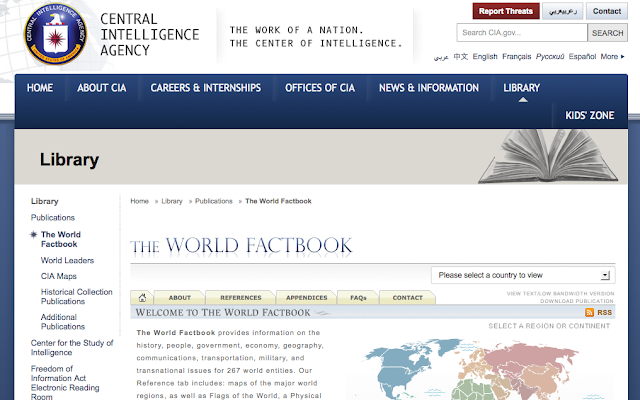Image resolution: width=640 pixels, height=400 pixels.
Task: Click the orange RSS feed icon
Action: click(589, 313)
